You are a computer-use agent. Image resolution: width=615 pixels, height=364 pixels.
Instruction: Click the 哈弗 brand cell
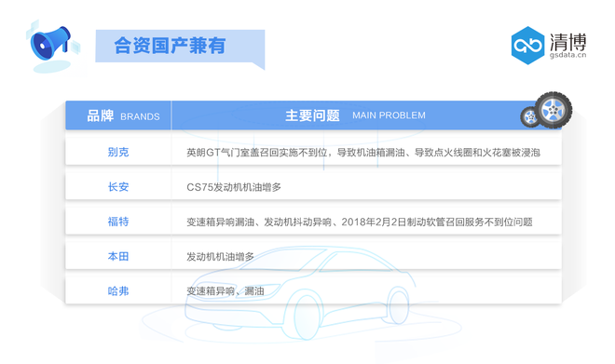point(118,291)
